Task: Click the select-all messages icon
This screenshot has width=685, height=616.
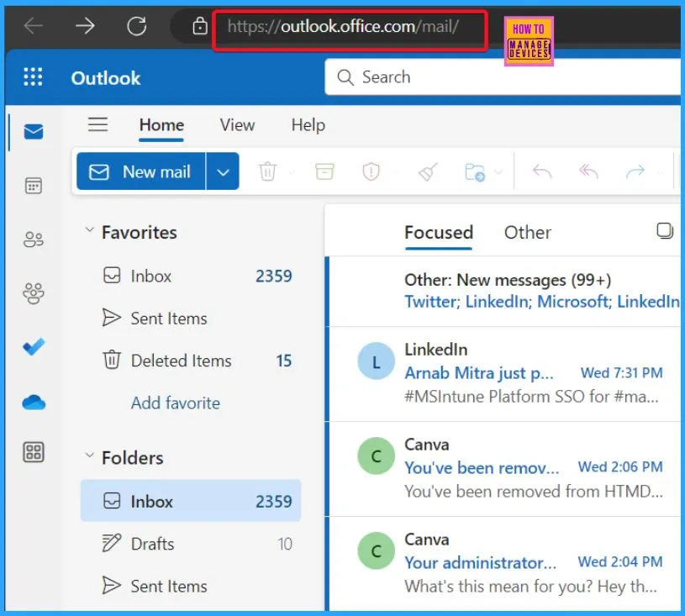Action: tap(665, 230)
